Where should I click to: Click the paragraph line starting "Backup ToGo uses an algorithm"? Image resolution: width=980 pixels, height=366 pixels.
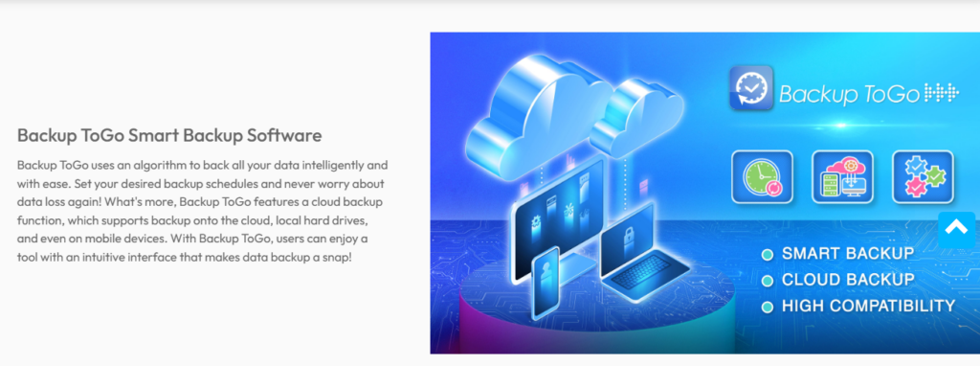(x=203, y=166)
